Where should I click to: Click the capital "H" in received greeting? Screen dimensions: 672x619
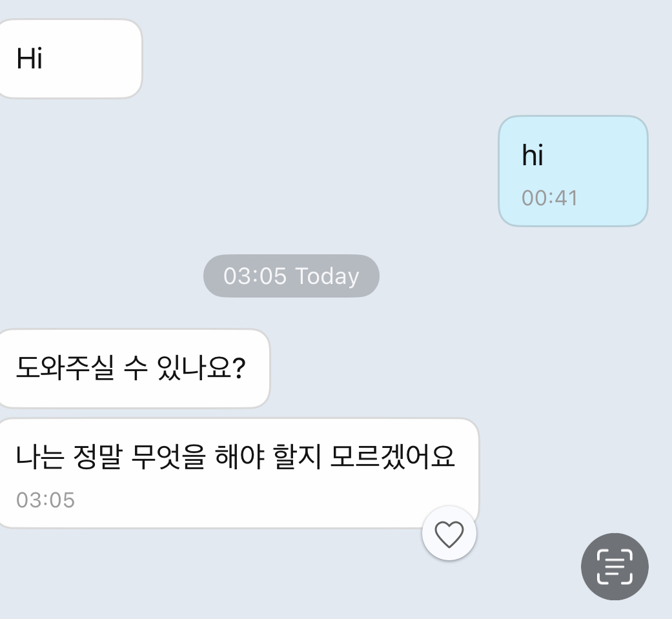(24, 59)
